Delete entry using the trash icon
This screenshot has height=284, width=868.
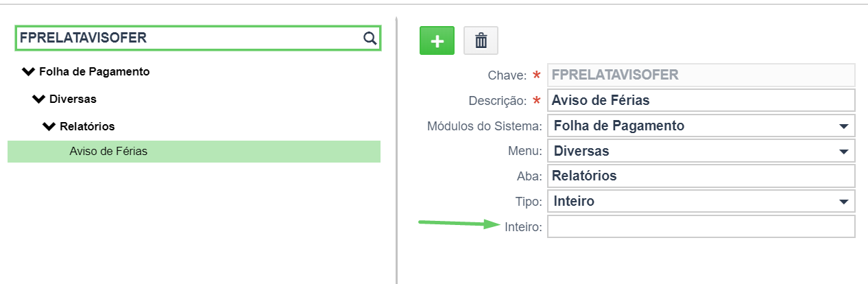(x=481, y=41)
